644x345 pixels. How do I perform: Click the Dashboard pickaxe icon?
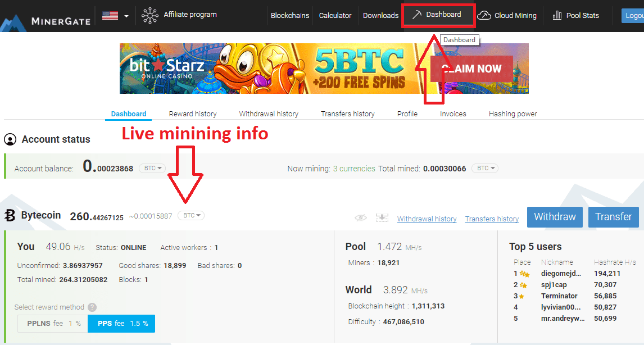[x=416, y=15]
